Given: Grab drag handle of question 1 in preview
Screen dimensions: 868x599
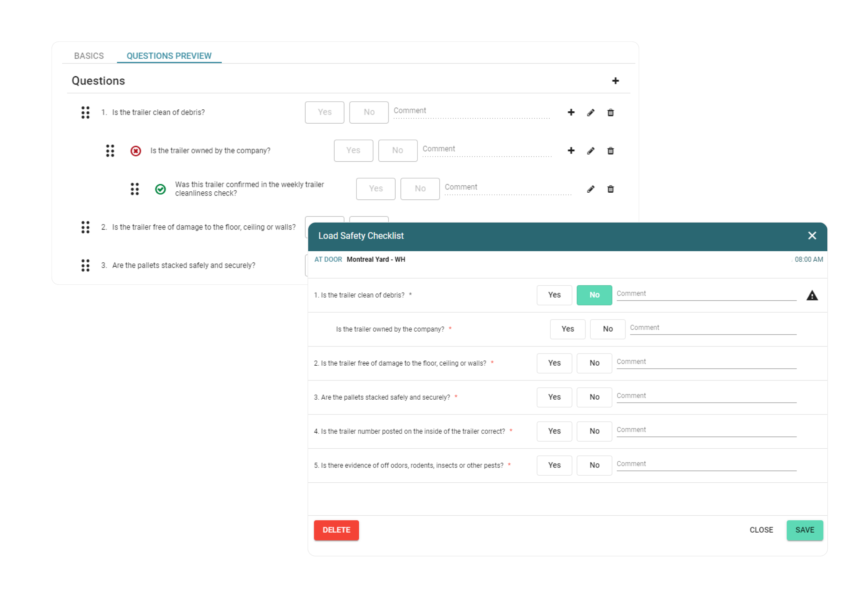Looking at the screenshot, I should pyautogui.click(x=85, y=112).
